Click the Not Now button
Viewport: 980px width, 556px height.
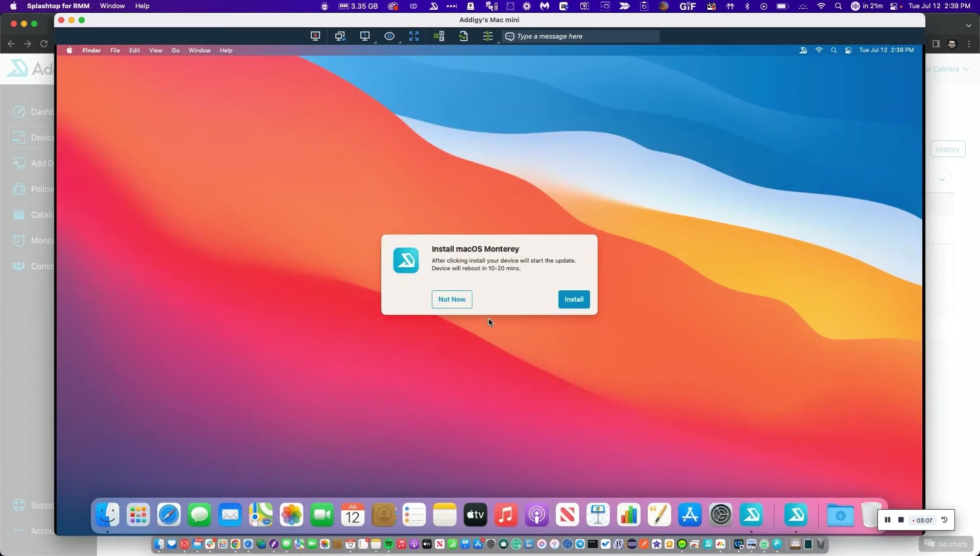click(x=452, y=299)
